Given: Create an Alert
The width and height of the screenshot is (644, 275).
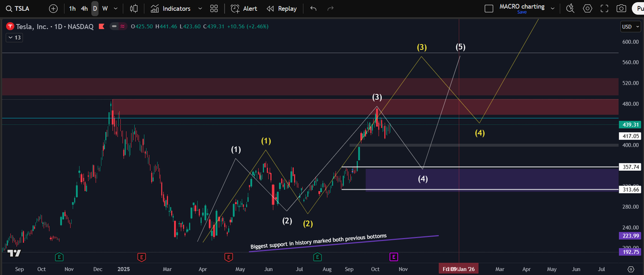Looking at the screenshot, I should click(244, 9).
